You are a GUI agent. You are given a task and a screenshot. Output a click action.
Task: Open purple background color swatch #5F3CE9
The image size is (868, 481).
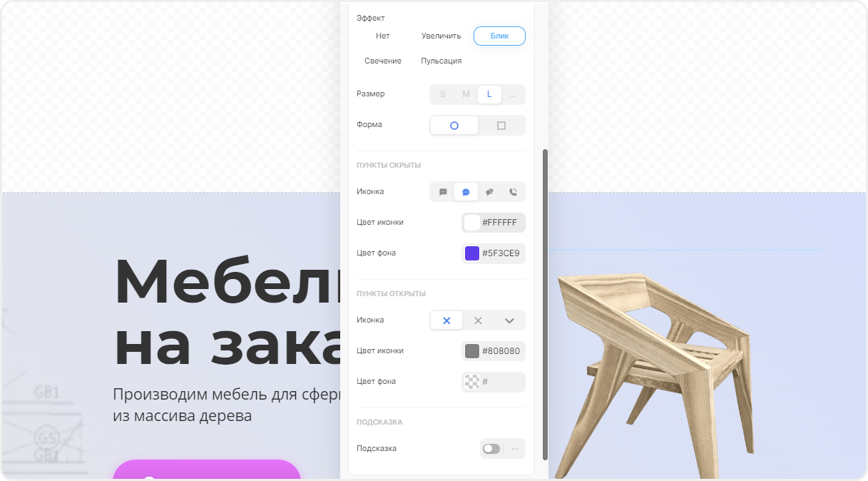pos(471,253)
